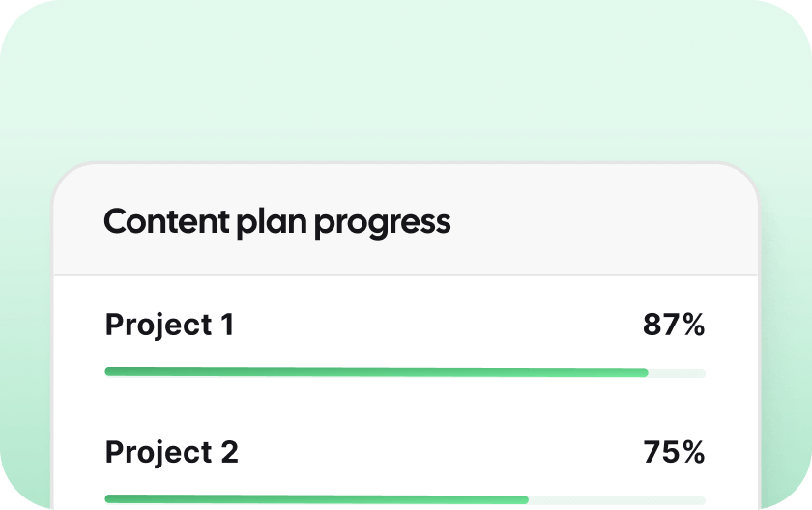Click the "Content plan progress" heading
The width and height of the screenshot is (812, 510).
pos(276,222)
